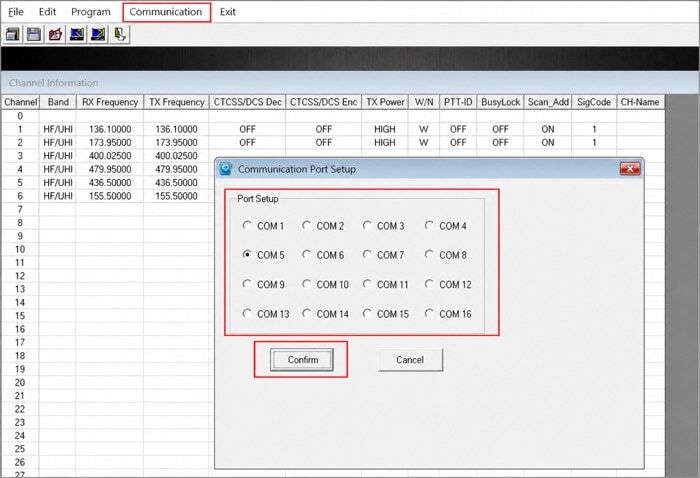Click the TX Frequency column header
Image resolution: width=700 pixels, height=478 pixels.
(x=176, y=102)
